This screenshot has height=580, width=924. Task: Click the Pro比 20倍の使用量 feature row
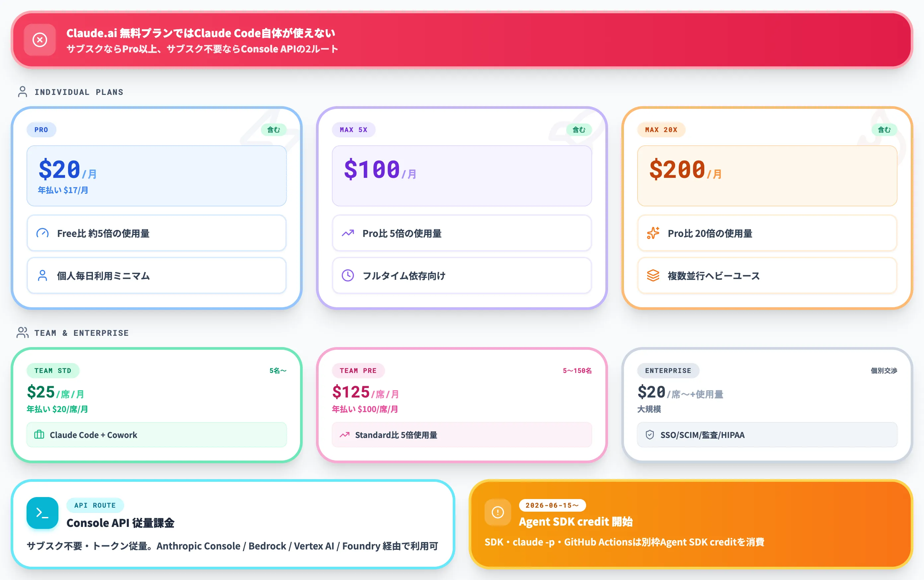click(x=767, y=233)
